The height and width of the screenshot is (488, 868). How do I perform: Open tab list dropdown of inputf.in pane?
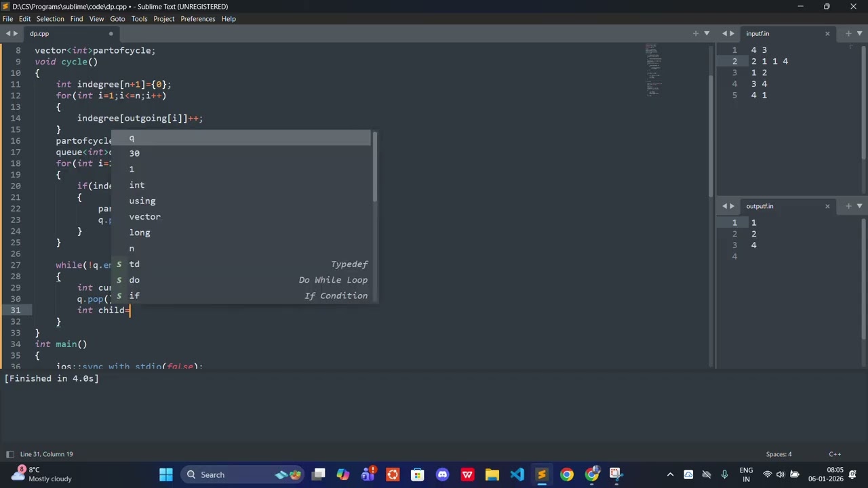coord(859,33)
